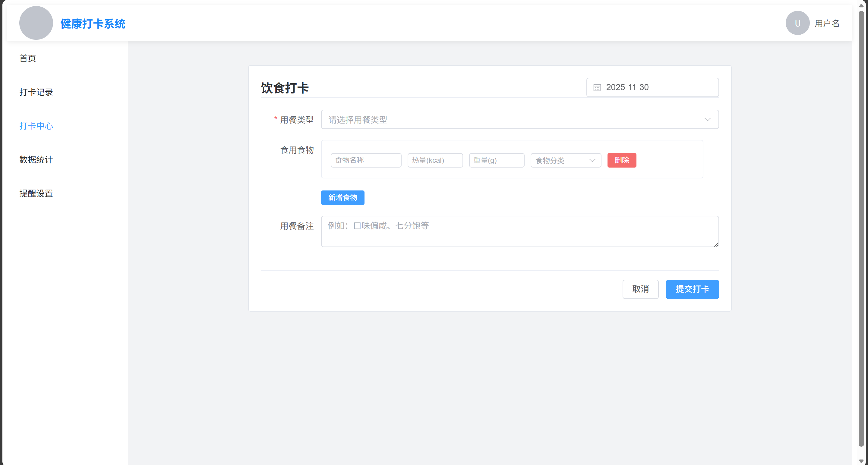Navigate to 数据统计 page
Viewport: 868px width, 465px height.
(36, 160)
